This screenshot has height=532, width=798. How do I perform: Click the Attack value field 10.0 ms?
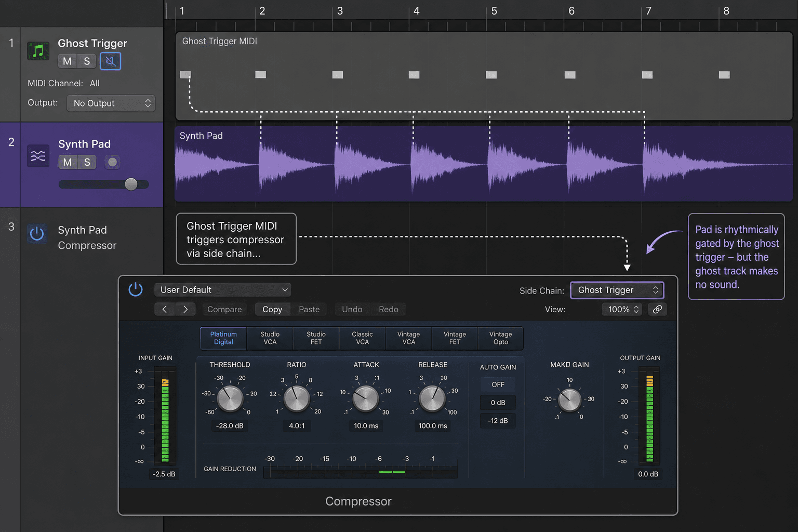click(366, 425)
